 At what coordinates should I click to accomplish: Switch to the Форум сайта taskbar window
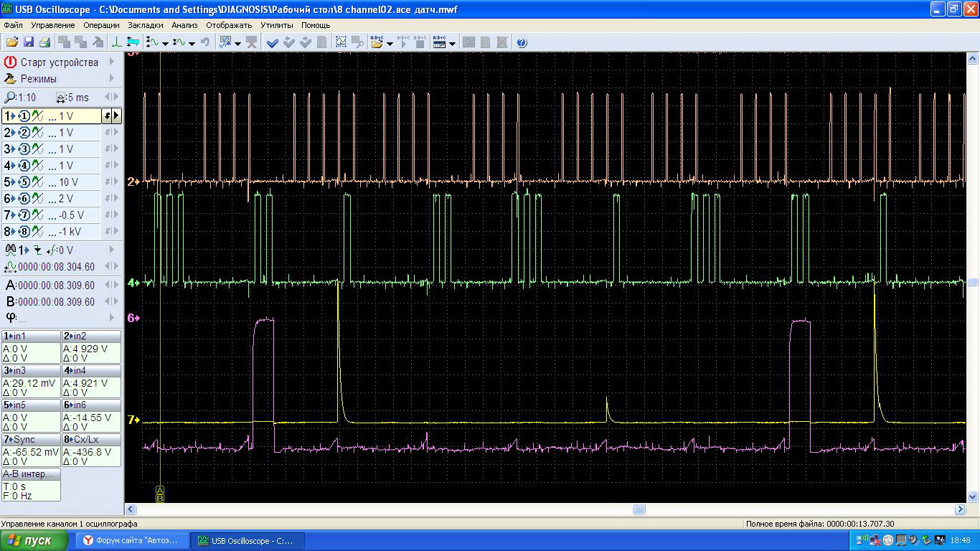133,540
